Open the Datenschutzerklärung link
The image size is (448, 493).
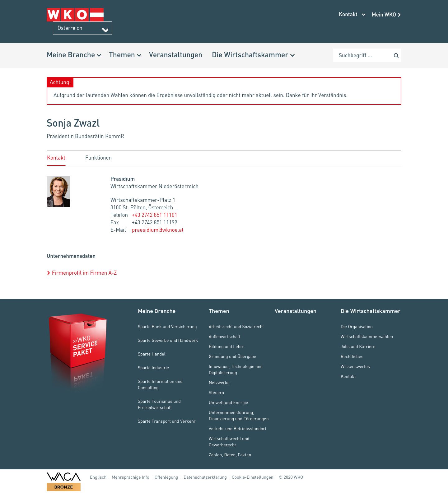coord(205,477)
